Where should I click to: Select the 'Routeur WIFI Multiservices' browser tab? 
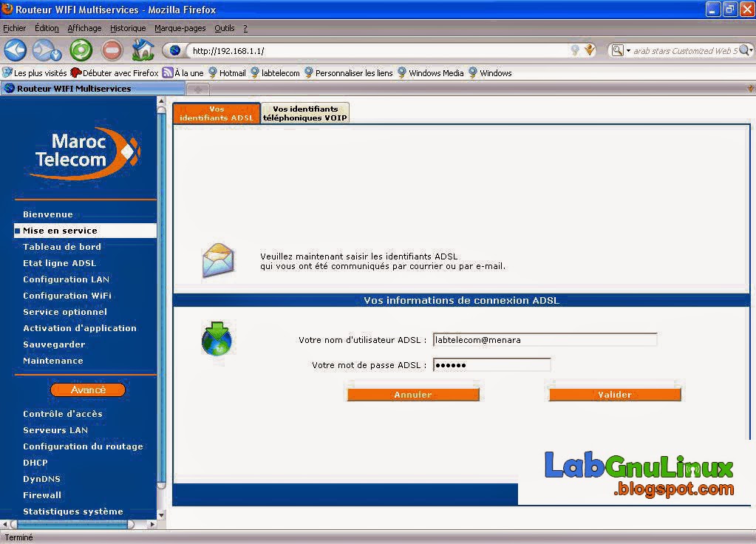coord(92,89)
